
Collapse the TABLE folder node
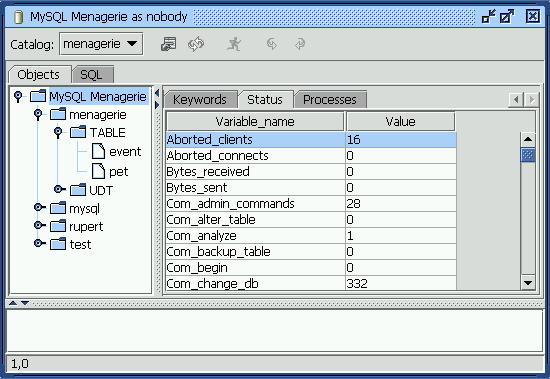(58, 132)
